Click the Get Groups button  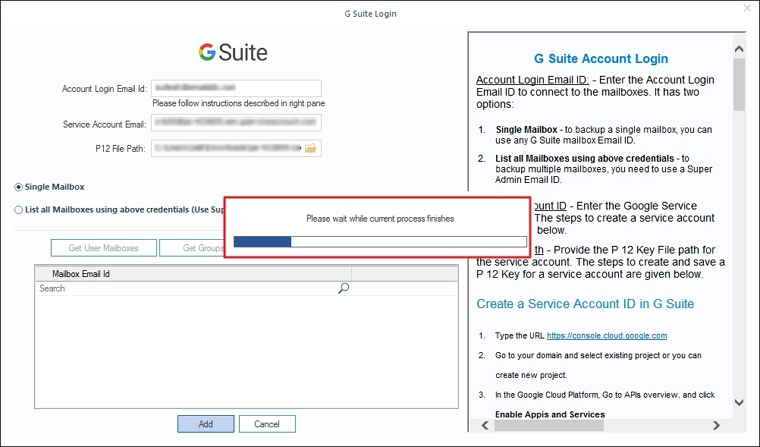coord(192,248)
